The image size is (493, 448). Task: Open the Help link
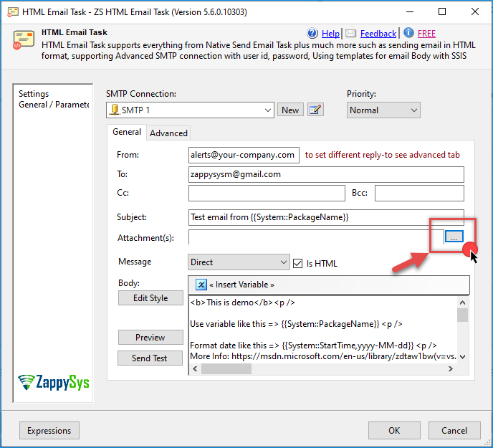pos(330,34)
